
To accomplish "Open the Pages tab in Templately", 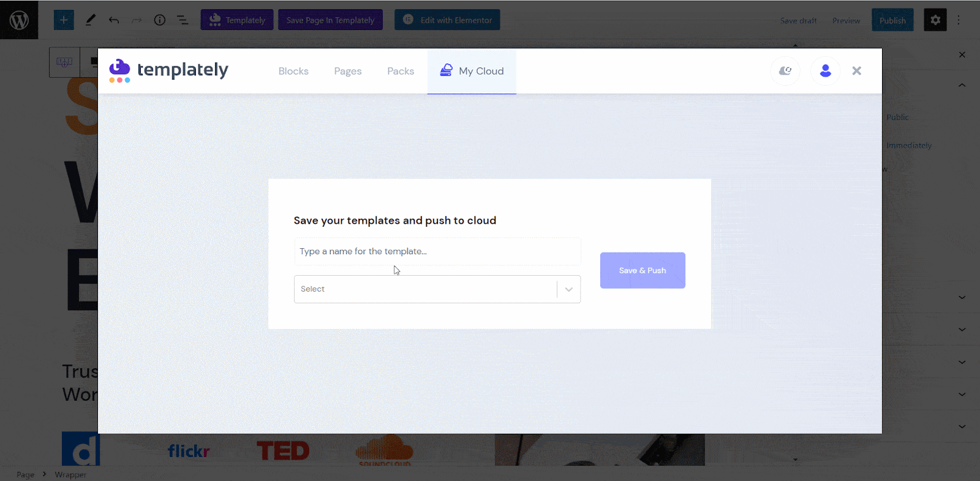I will tap(348, 71).
